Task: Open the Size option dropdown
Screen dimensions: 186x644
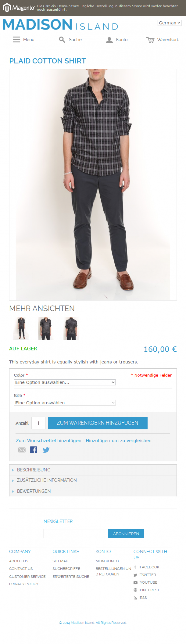Action: [x=65, y=403]
